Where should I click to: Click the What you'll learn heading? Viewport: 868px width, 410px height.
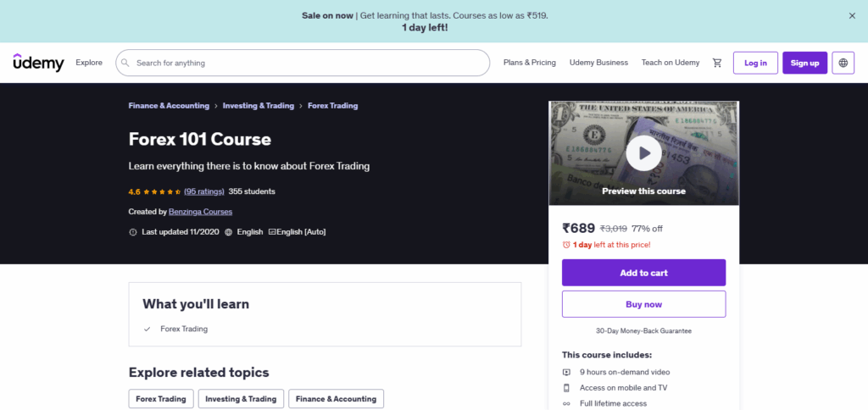tap(196, 304)
